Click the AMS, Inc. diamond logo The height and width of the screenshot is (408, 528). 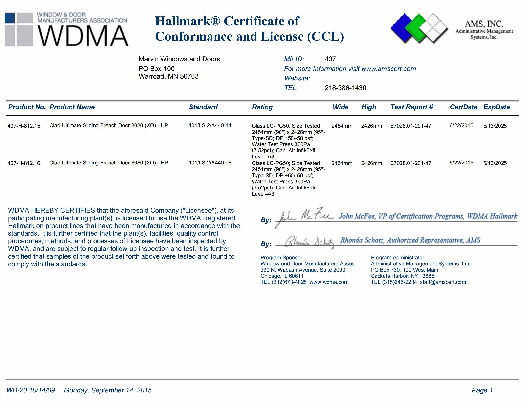419,28
